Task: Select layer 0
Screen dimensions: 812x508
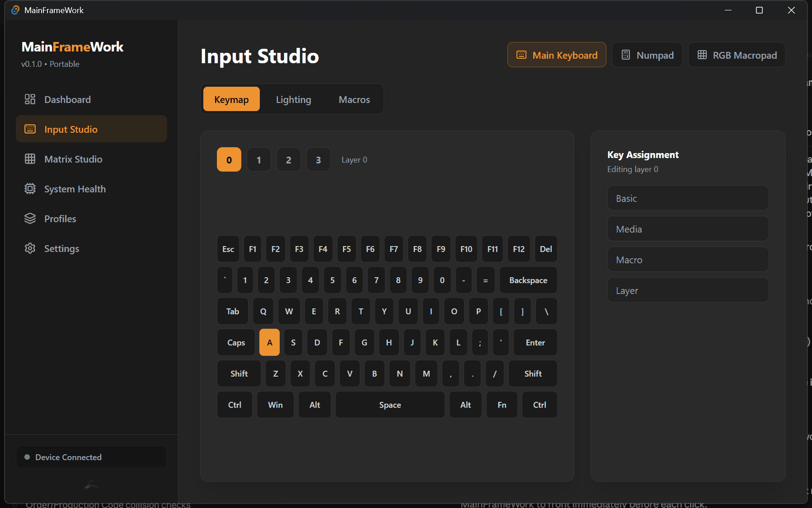Action: [229, 159]
